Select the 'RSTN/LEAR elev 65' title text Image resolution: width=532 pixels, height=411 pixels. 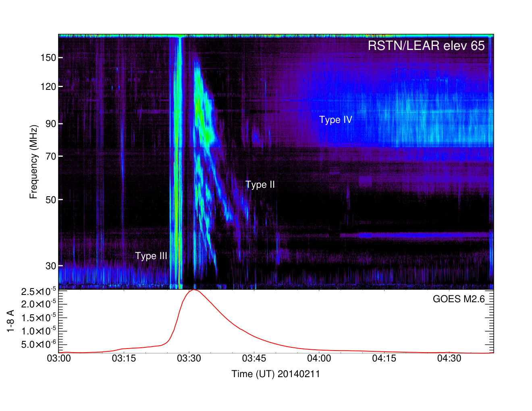(x=426, y=46)
